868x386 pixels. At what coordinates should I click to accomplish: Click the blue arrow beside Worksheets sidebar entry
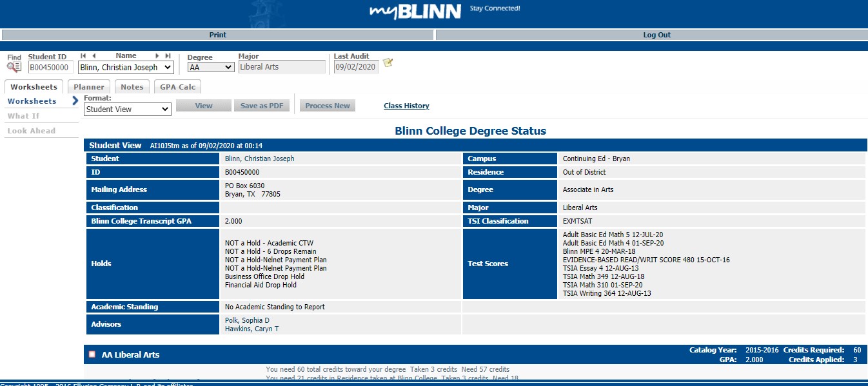pyautogui.click(x=75, y=101)
